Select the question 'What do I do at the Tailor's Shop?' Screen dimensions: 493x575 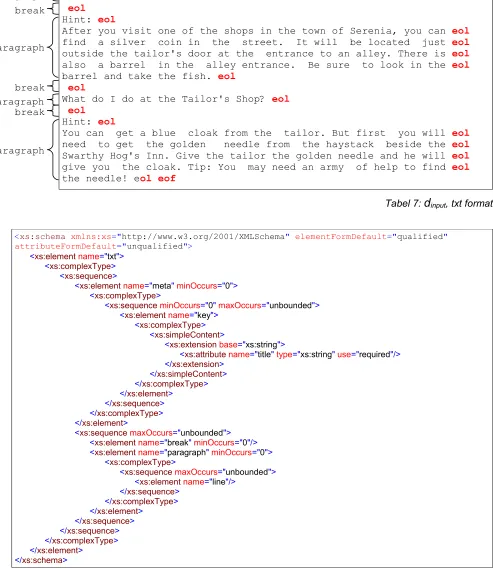(163, 99)
